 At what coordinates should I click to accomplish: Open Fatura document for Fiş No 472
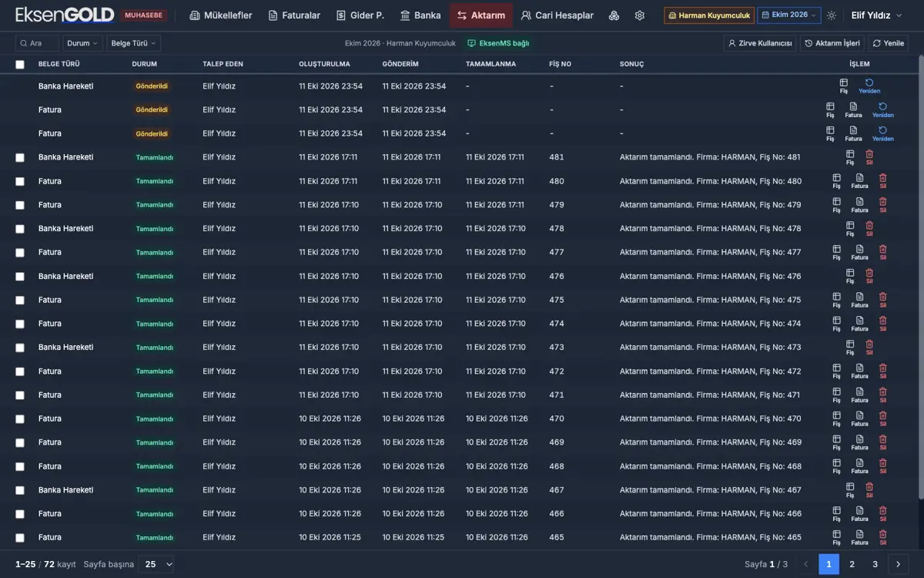pos(859,371)
